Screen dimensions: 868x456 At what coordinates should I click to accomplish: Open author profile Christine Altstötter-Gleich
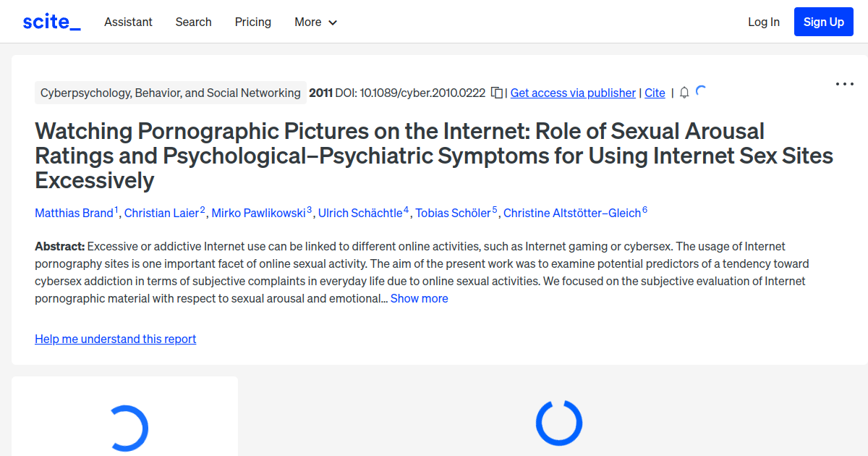coord(571,213)
